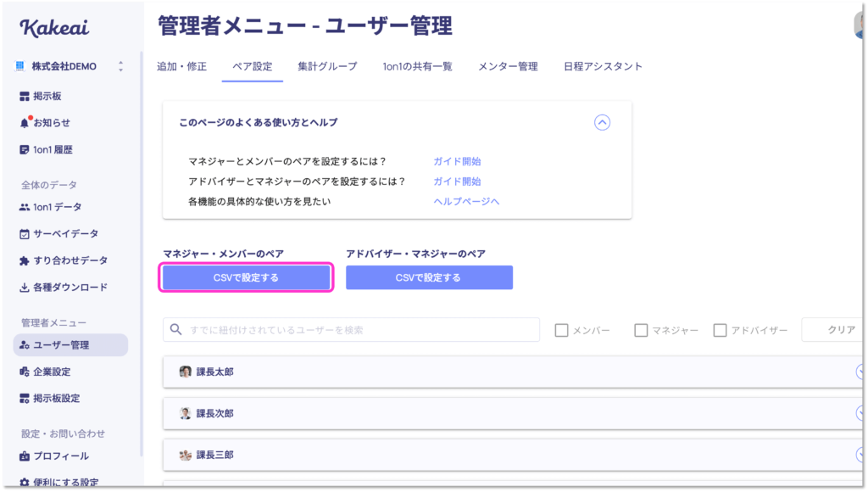Switch to the 集計グループ tab
The width and height of the screenshot is (868, 492).
(x=327, y=66)
